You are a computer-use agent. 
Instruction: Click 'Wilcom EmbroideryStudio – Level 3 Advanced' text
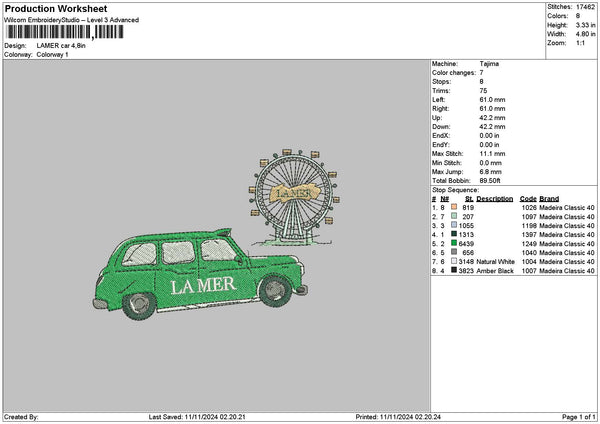pyautogui.click(x=71, y=20)
